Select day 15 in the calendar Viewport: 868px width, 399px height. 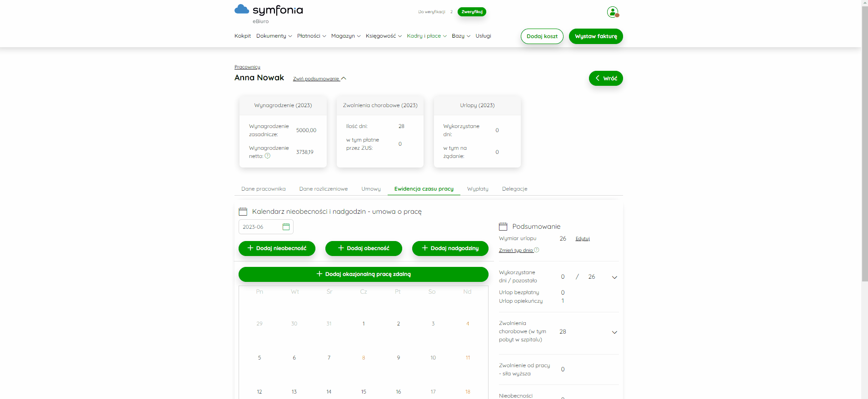coord(364,392)
